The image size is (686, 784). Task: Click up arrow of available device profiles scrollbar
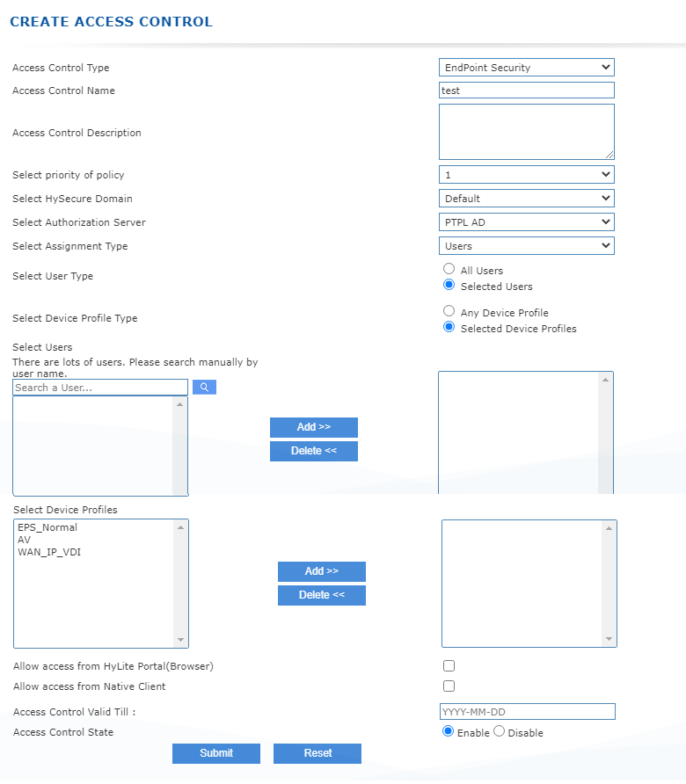tap(180, 527)
